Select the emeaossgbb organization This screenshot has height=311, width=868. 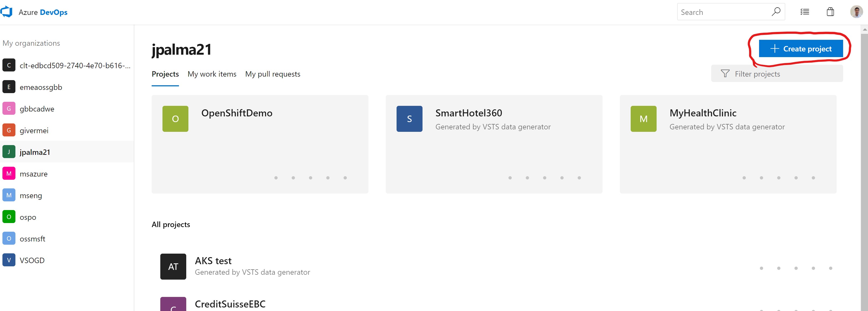coord(41,87)
